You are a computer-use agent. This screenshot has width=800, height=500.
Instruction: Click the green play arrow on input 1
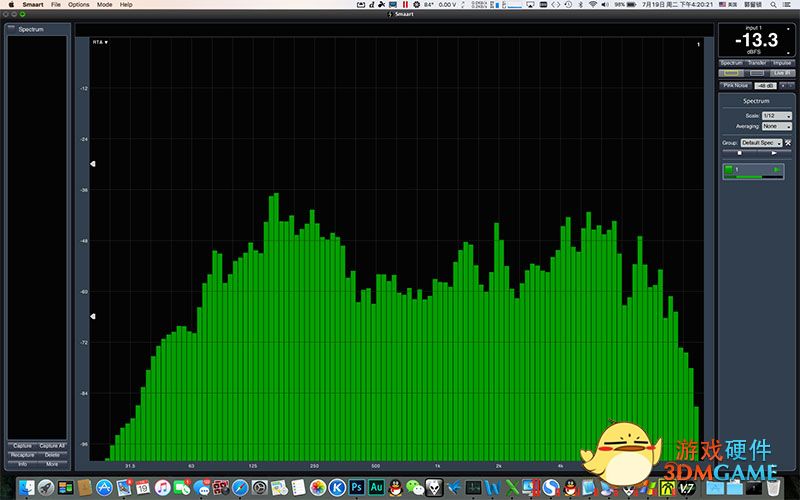776,171
